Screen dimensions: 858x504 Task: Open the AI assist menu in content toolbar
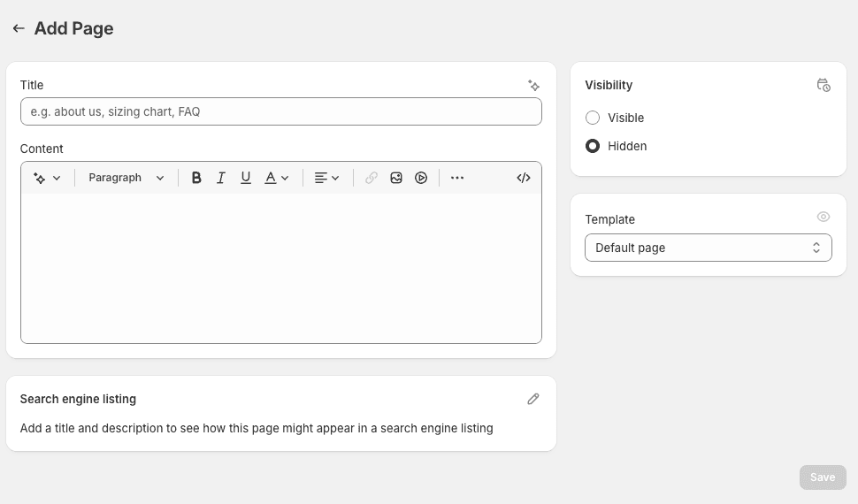click(x=47, y=178)
